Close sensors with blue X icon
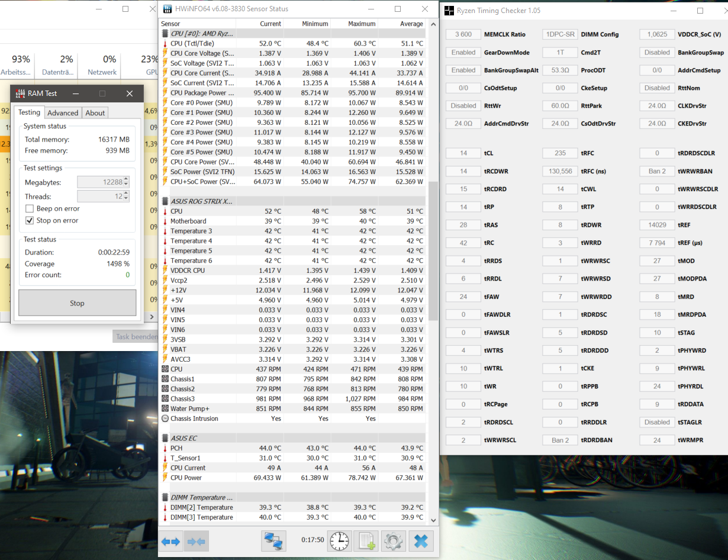The image size is (728, 560). pyautogui.click(x=421, y=541)
